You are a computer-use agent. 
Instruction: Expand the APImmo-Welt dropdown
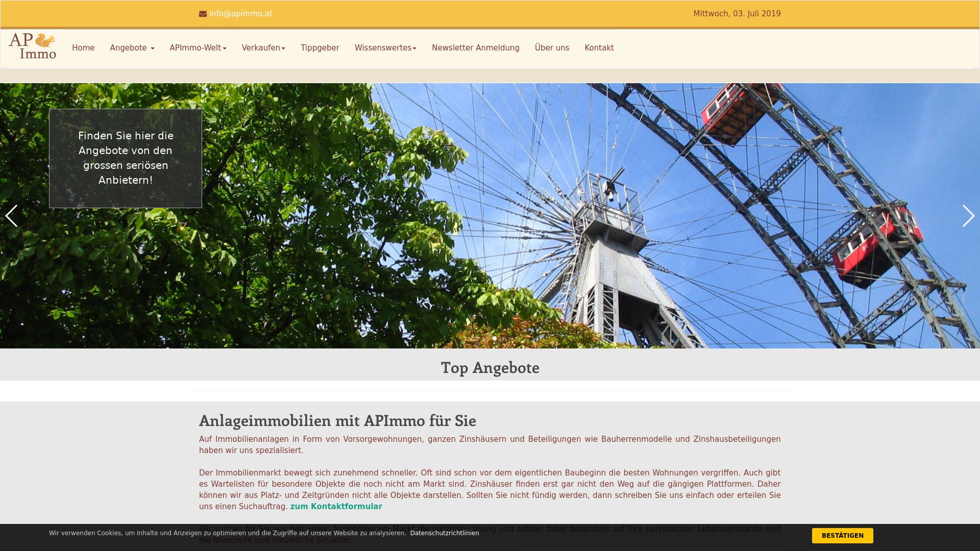tap(198, 48)
